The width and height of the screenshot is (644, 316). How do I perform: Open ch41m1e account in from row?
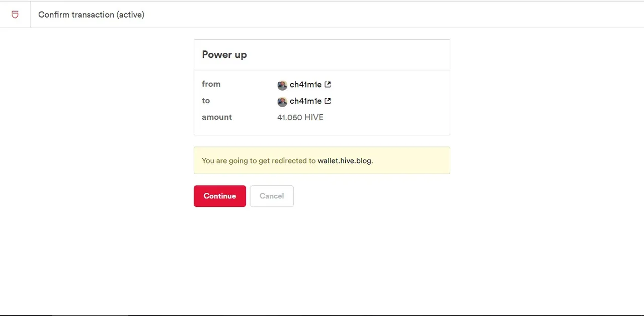(x=305, y=85)
